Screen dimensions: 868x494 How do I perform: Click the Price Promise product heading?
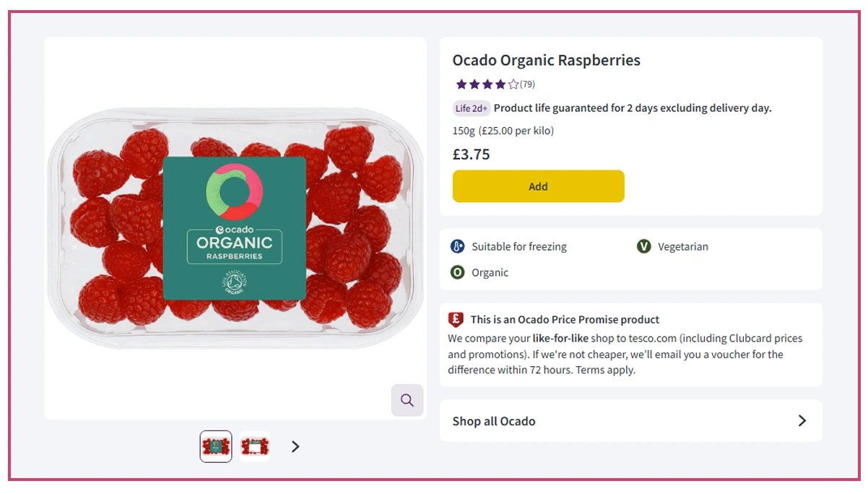click(x=565, y=319)
